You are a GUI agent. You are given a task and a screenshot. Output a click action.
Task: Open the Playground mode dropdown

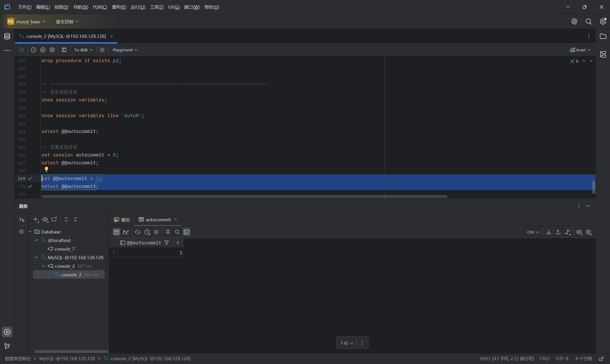pos(125,50)
